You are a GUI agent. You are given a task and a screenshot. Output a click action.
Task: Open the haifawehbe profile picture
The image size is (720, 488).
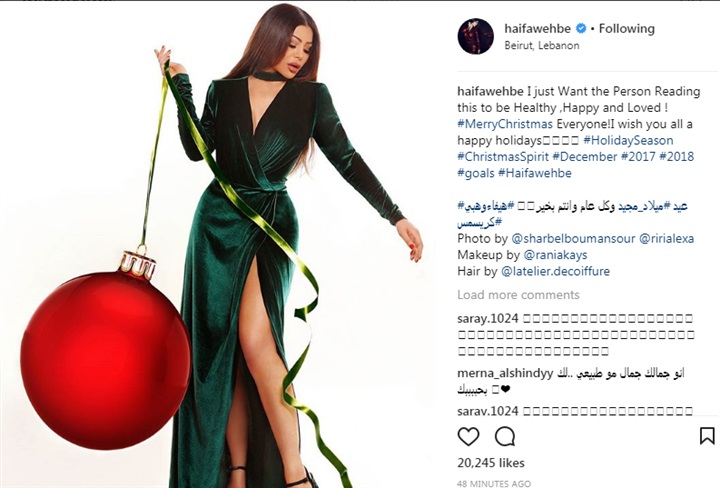pos(476,36)
